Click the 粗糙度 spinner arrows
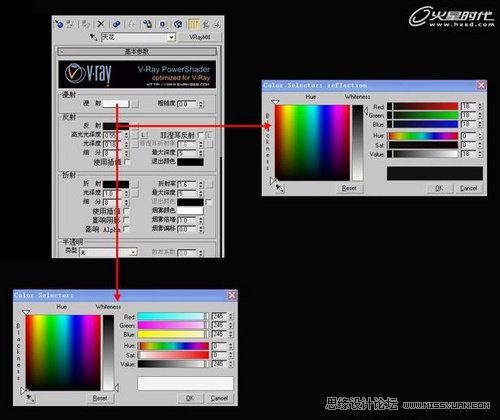Viewport: 500px width, 420px height. pos(201,104)
